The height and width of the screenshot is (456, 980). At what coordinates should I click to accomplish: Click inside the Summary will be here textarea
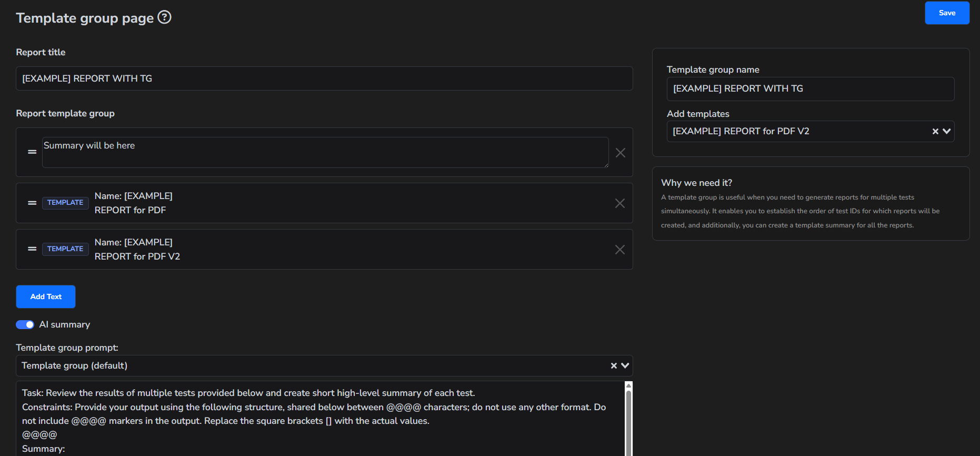tap(325, 152)
